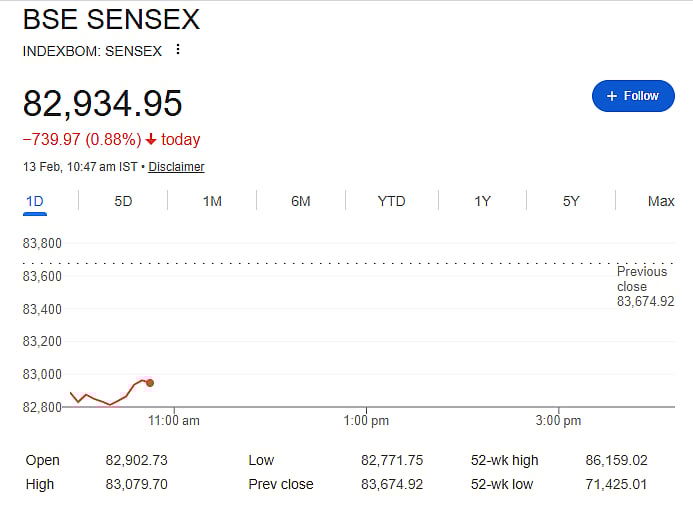The image size is (693, 511).
Task: Switch to the 1M chart tab
Action: [x=212, y=201]
